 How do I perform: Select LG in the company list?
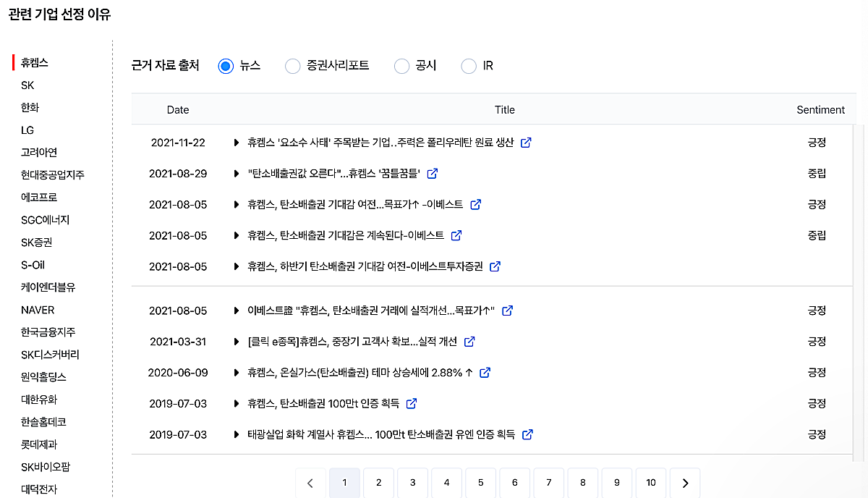pos(27,130)
